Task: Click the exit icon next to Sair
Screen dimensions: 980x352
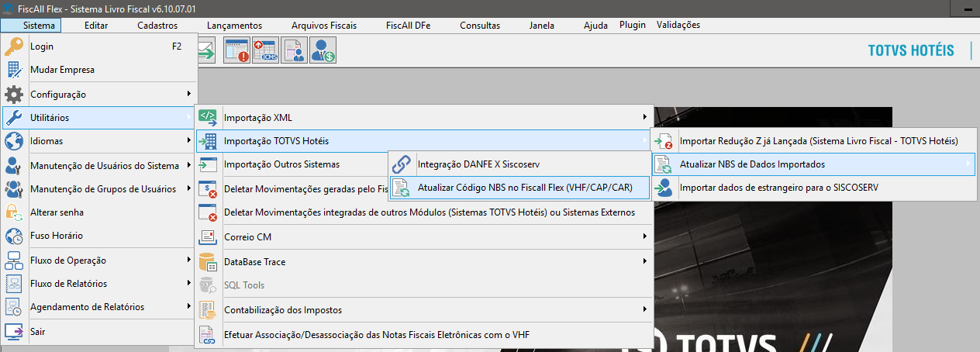Action: pyautogui.click(x=14, y=332)
